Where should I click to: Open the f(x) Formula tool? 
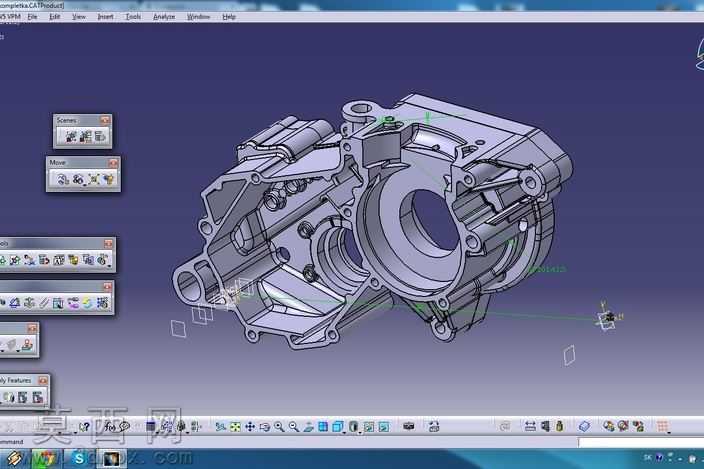pyautogui.click(x=109, y=427)
